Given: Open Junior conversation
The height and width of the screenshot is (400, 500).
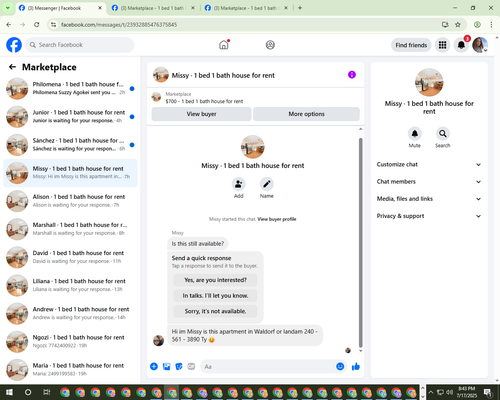Looking at the screenshot, I should click(70, 117).
